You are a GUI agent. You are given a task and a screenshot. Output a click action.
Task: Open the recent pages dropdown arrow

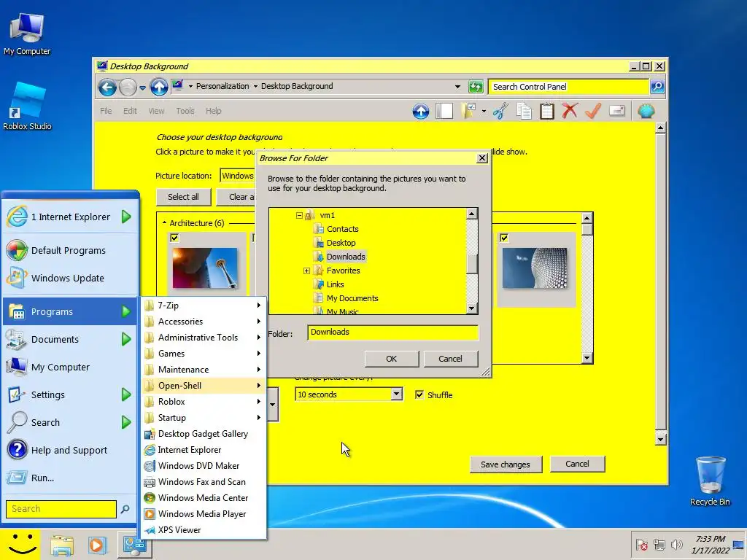point(142,88)
